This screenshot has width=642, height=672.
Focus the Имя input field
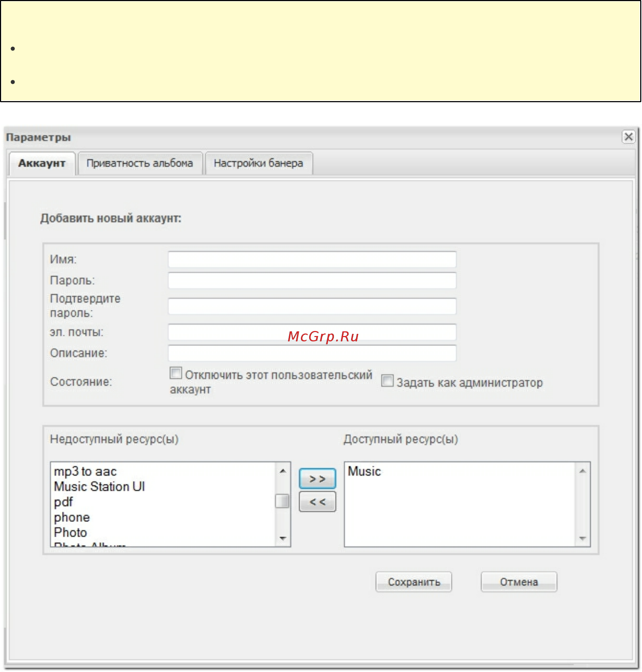click(x=312, y=259)
